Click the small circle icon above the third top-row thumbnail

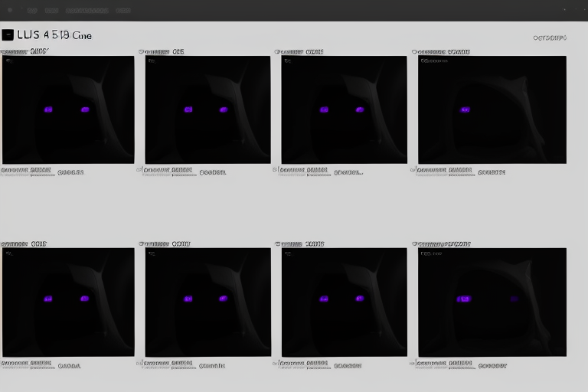[277, 52]
